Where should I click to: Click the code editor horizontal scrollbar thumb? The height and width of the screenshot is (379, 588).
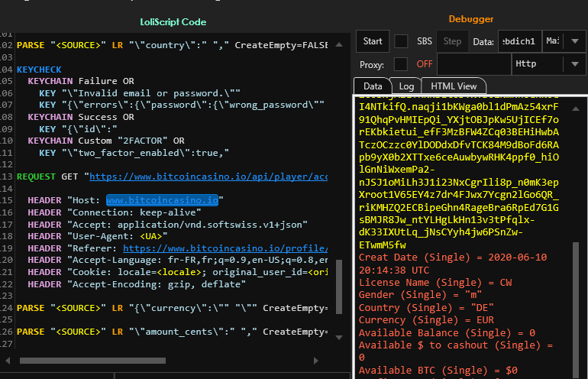[x=92, y=361]
